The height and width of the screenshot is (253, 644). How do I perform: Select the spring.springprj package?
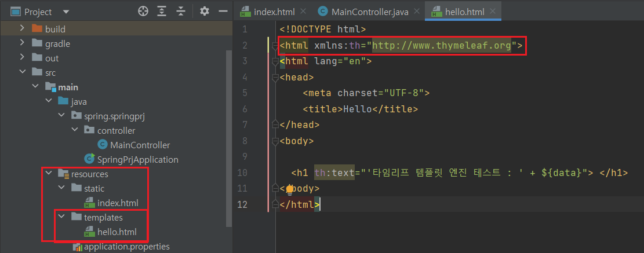[x=115, y=116]
